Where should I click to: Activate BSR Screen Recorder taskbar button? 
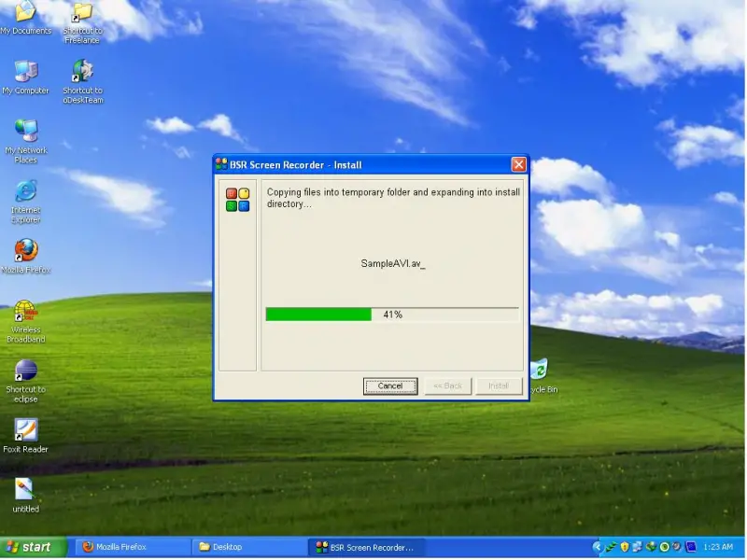pos(366,548)
